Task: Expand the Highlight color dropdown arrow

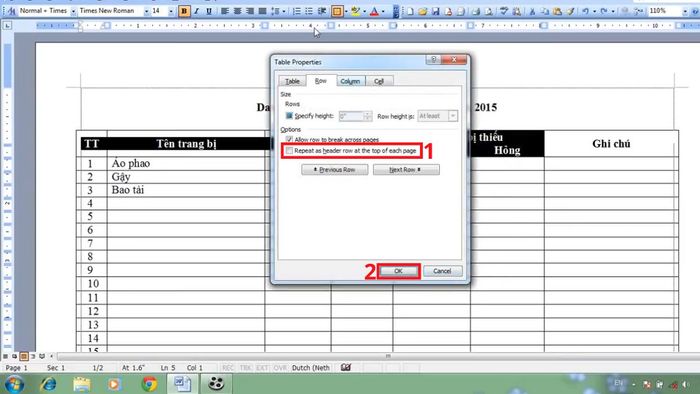Action: pyautogui.click(x=364, y=11)
